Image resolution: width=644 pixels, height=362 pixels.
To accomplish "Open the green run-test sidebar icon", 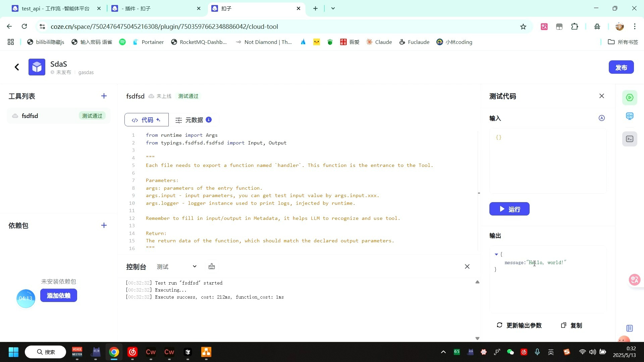I will coord(630,98).
